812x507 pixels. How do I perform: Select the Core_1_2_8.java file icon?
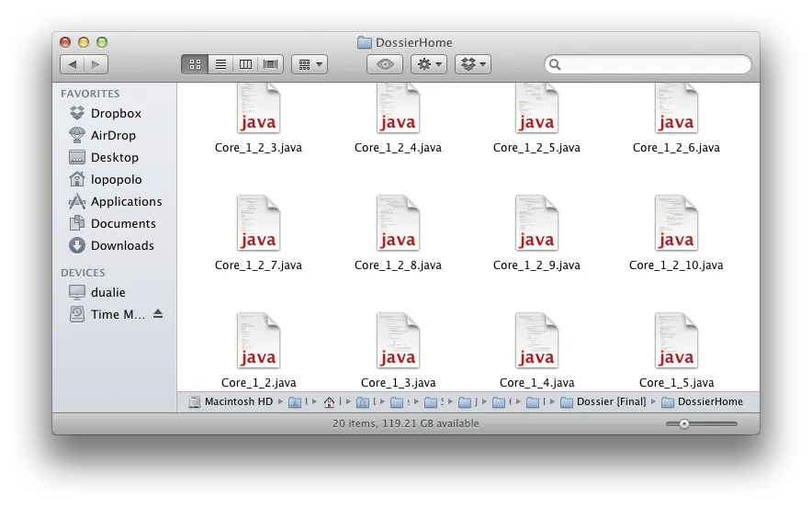(398, 222)
